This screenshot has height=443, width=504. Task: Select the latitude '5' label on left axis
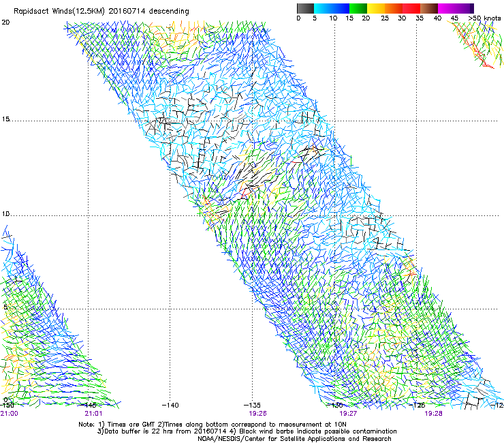[x=5, y=307]
